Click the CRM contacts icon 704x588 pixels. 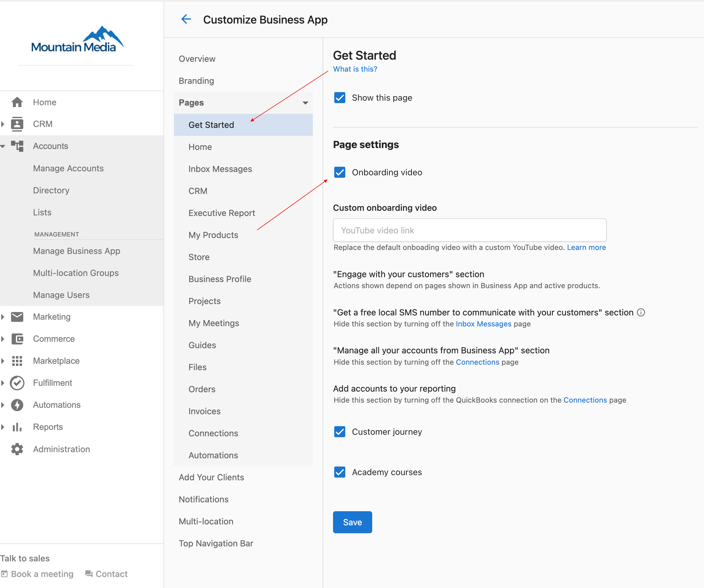coord(17,124)
